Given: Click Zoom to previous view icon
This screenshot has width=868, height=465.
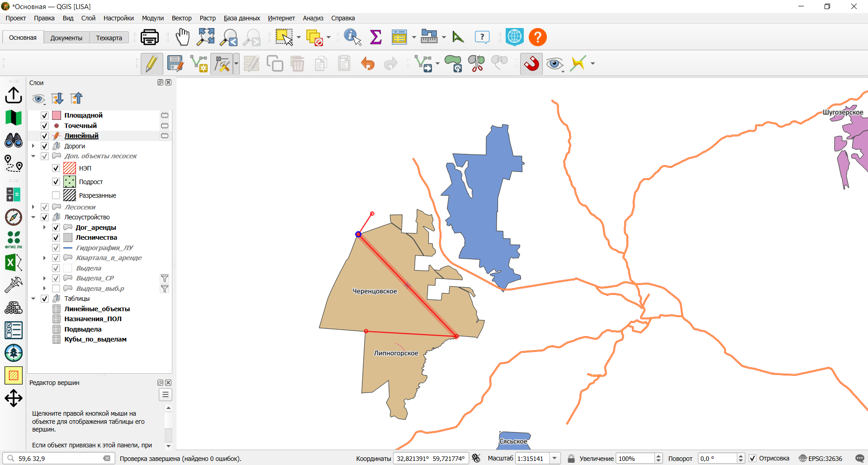Looking at the screenshot, I should point(229,38).
